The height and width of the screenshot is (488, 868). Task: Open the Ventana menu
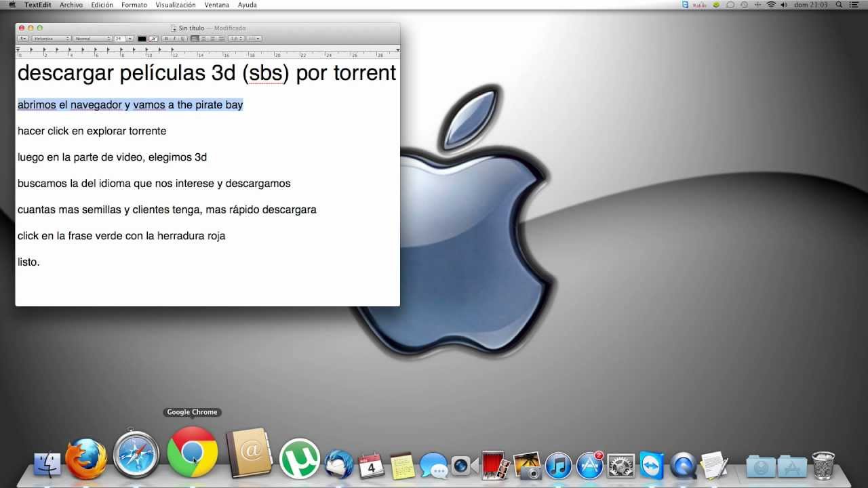click(217, 5)
